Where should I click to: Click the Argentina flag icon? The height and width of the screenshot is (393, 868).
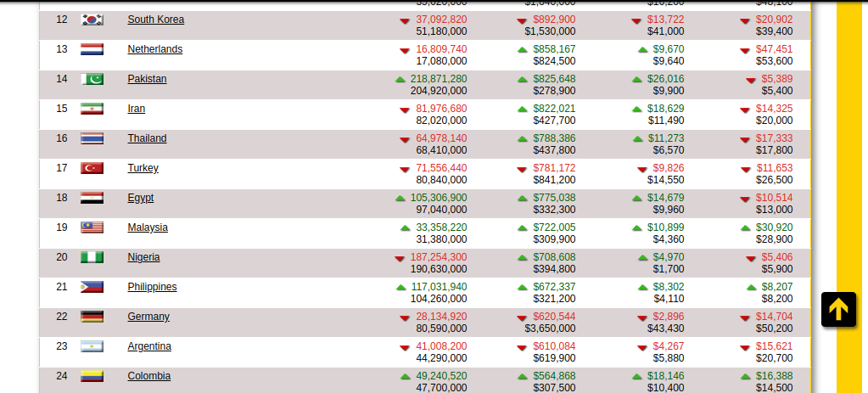click(92, 346)
